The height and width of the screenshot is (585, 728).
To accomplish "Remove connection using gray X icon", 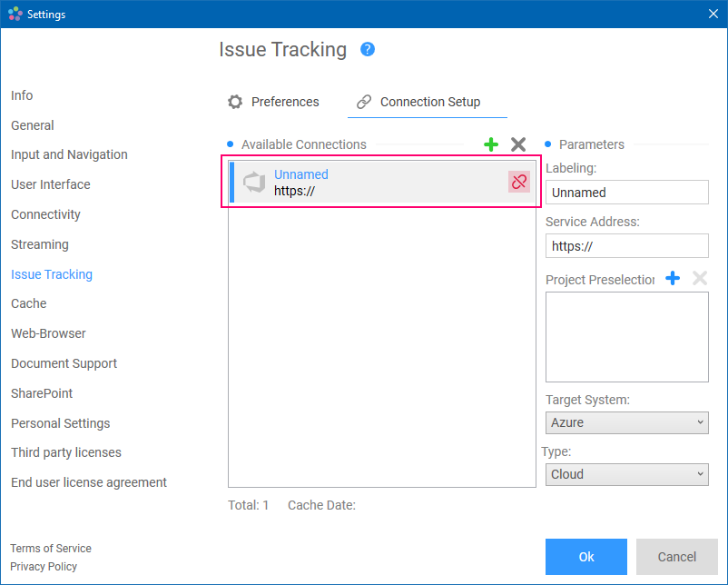I will [518, 144].
